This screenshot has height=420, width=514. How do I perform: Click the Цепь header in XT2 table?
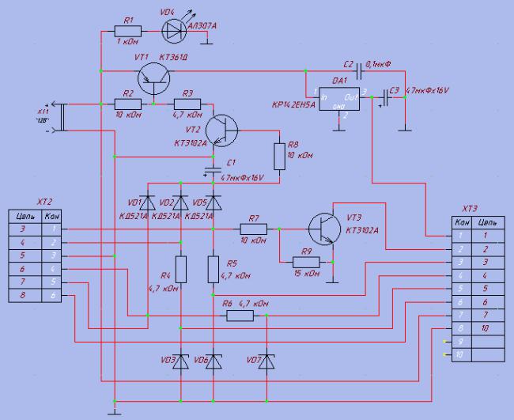[x=25, y=217]
